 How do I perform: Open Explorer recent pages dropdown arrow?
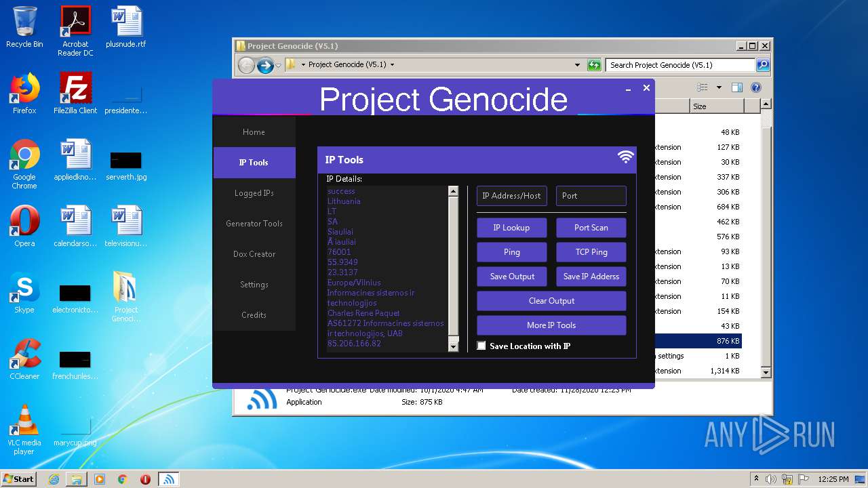(x=278, y=65)
